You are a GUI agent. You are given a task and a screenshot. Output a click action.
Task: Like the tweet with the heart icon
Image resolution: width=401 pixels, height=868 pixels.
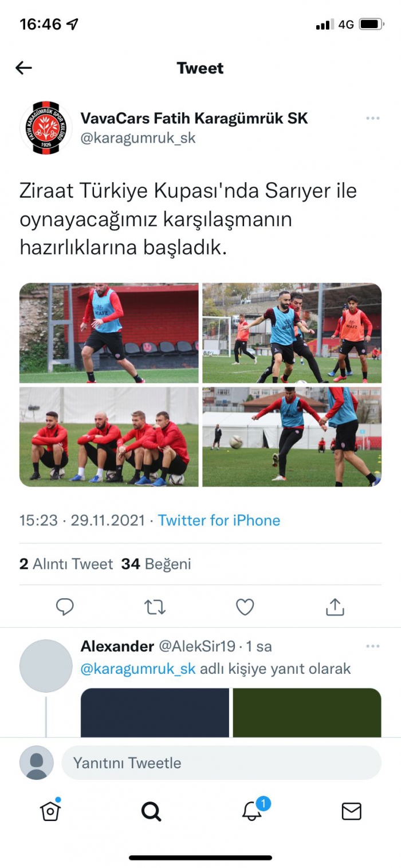click(245, 607)
